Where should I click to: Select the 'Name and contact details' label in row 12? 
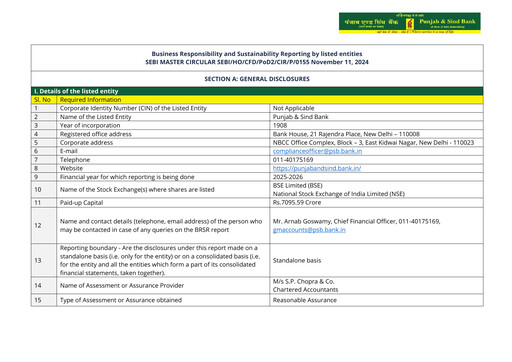coord(161,225)
